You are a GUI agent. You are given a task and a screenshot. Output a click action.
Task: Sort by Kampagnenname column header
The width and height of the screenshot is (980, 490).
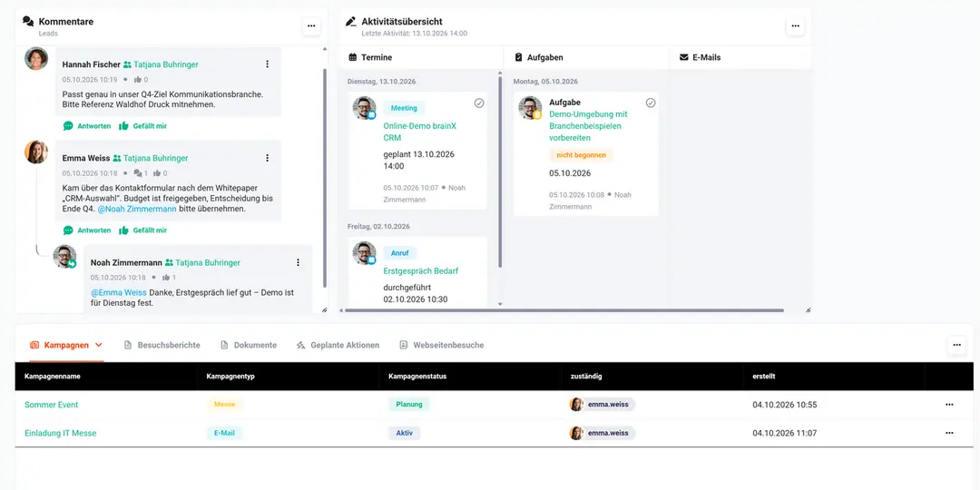tap(53, 377)
